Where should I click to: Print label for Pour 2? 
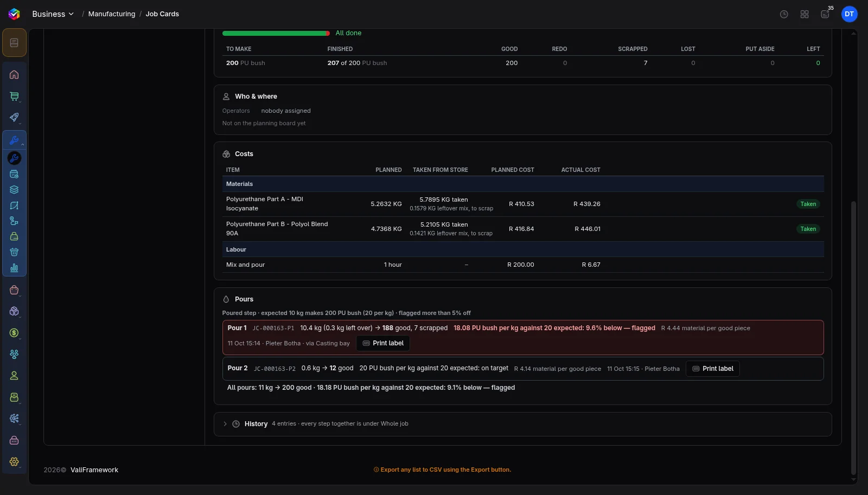coord(713,369)
